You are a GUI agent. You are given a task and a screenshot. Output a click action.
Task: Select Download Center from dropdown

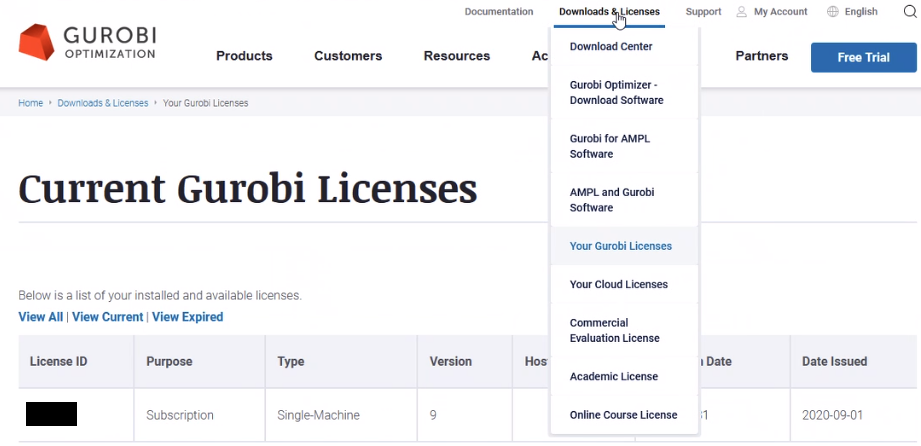(x=611, y=46)
